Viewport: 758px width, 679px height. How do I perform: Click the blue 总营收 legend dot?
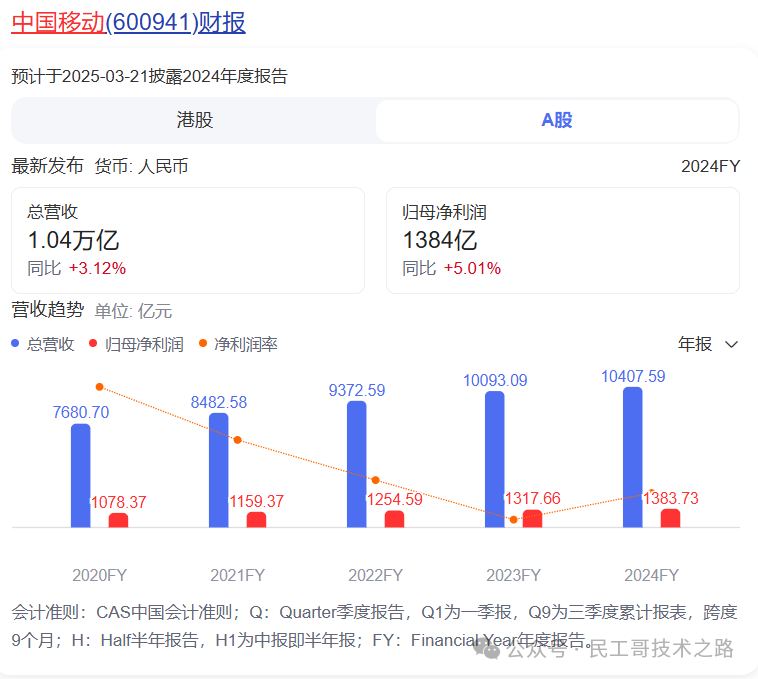15,343
